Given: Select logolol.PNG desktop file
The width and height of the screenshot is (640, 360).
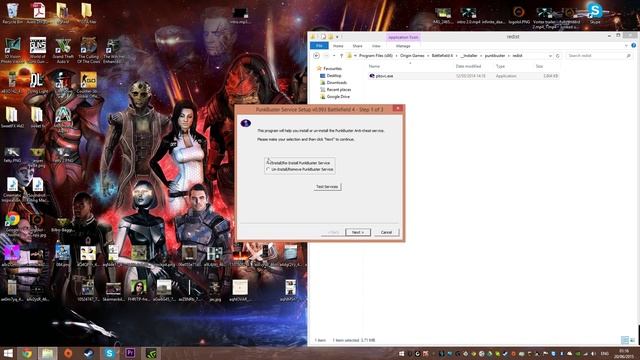Looking at the screenshot, I should (x=519, y=14).
